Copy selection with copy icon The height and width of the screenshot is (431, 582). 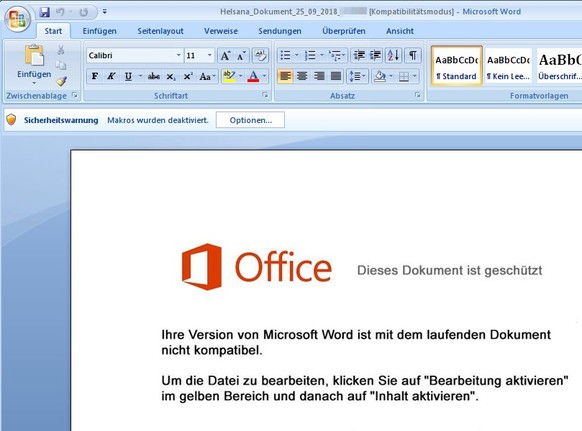(x=61, y=65)
